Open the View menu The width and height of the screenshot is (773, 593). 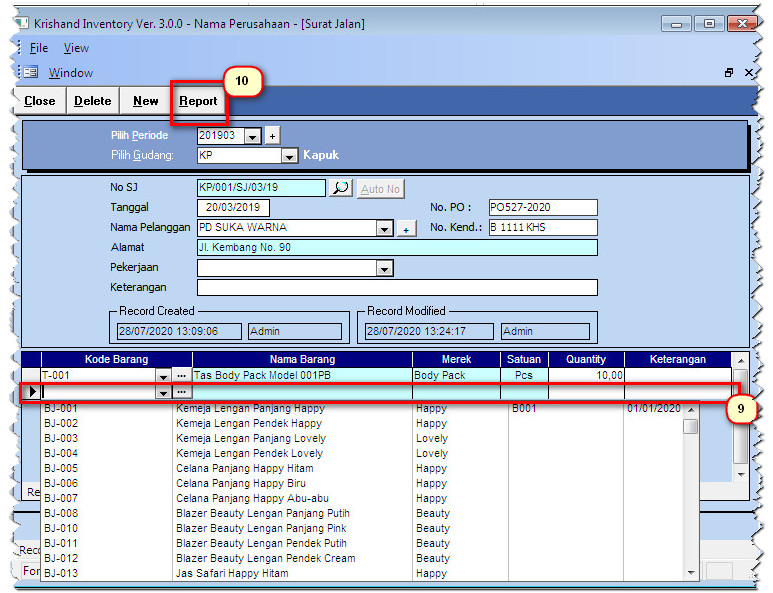tap(76, 48)
